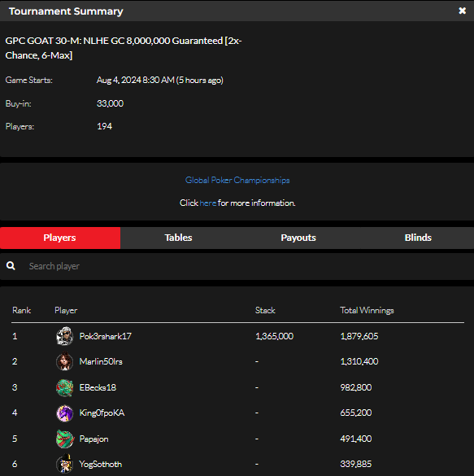Screen dimensions: 474x476
Task: Switch to the Tables tab
Action: (178, 238)
